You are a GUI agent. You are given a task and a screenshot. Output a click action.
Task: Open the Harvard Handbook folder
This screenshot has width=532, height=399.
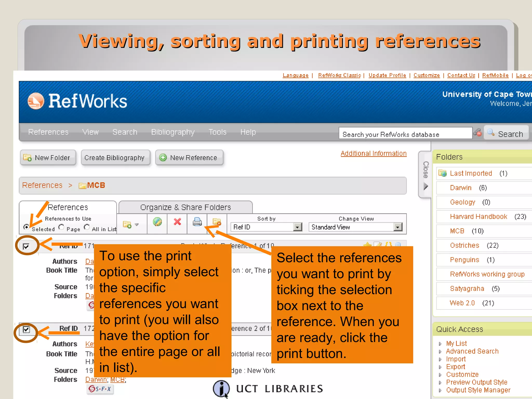(478, 217)
